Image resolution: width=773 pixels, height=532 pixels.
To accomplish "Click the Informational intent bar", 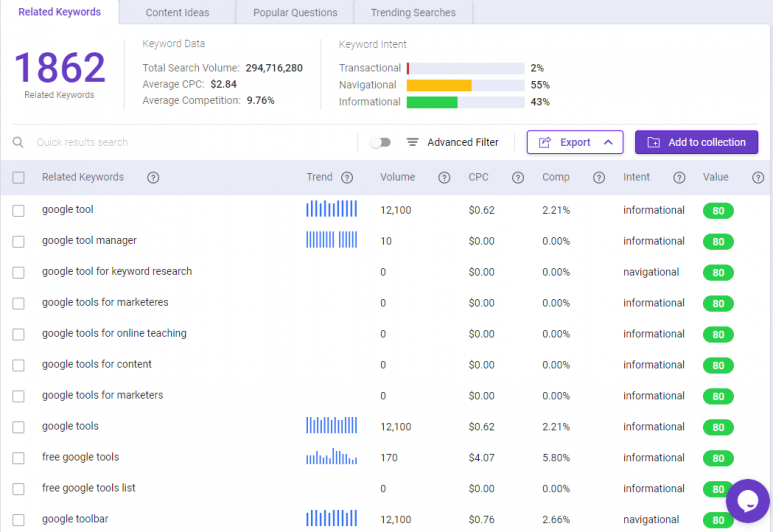I will pyautogui.click(x=465, y=102).
